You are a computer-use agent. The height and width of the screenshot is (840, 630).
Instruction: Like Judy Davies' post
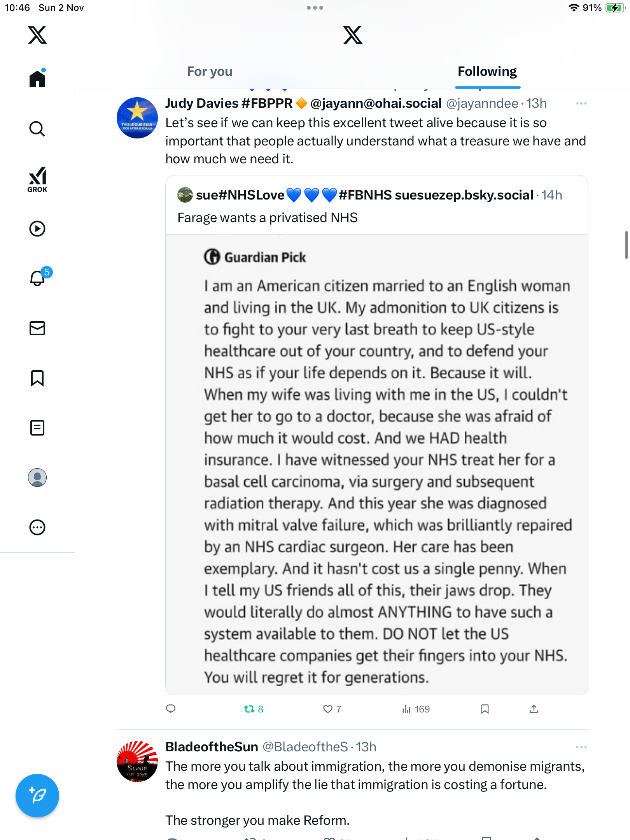328,709
